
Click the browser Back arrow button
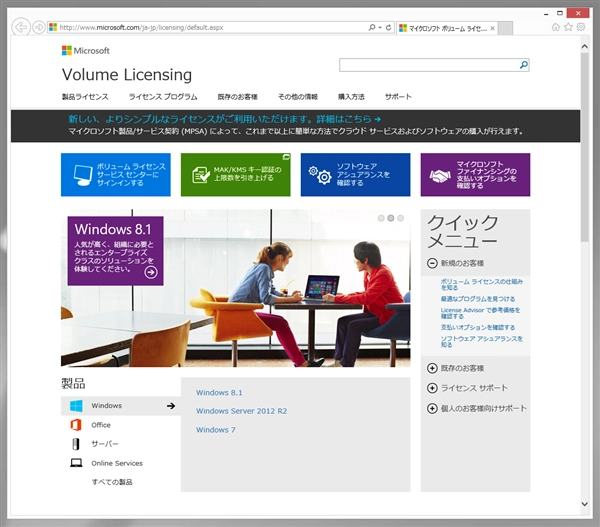(x=21, y=28)
